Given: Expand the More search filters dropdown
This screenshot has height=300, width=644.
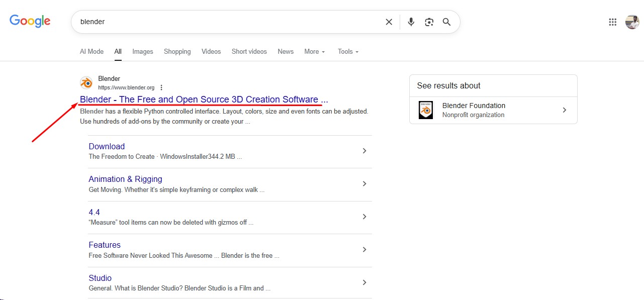Looking at the screenshot, I should 315,51.
